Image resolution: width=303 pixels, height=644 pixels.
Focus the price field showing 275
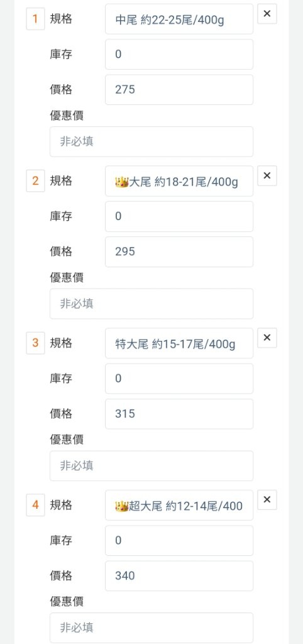[x=179, y=89]
